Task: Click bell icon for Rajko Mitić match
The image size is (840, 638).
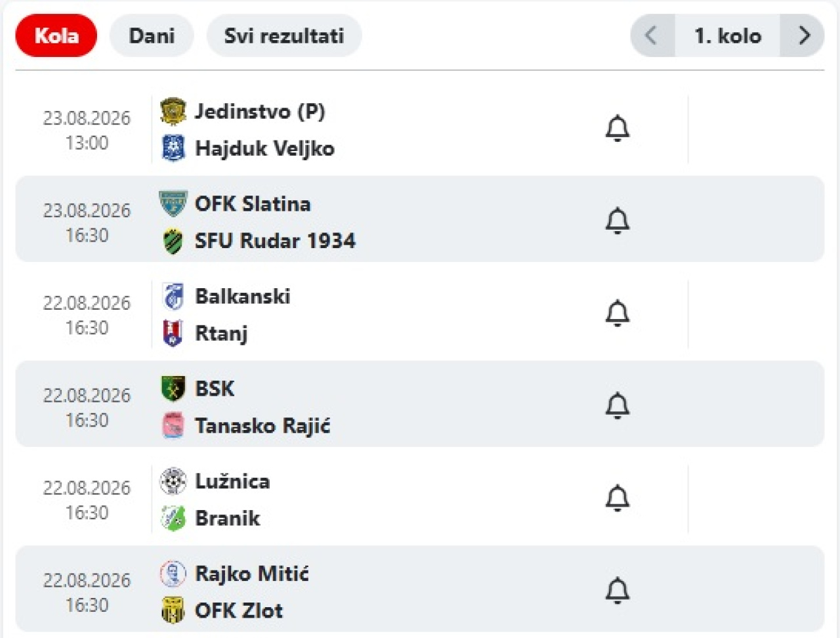Action: point(617,591)
